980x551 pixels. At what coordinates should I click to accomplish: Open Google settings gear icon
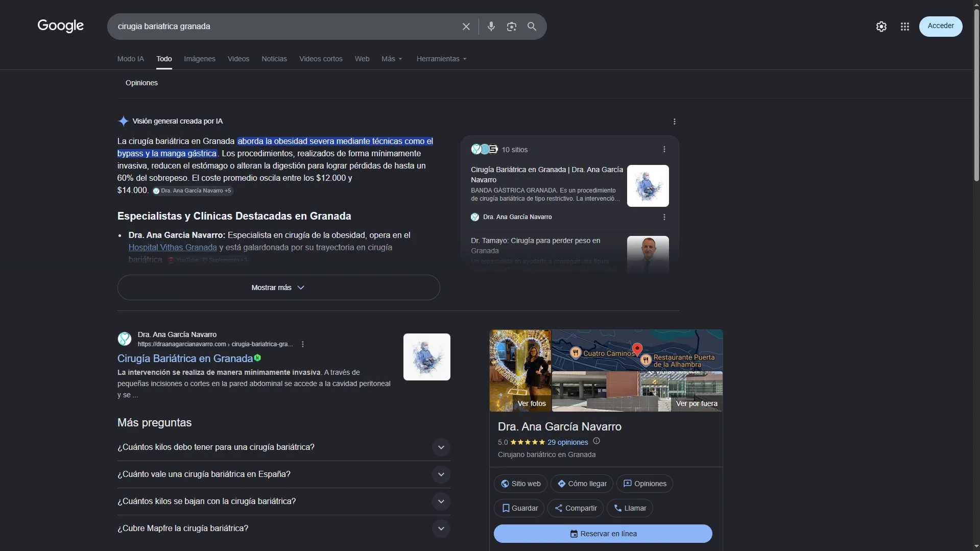point(881,27)
